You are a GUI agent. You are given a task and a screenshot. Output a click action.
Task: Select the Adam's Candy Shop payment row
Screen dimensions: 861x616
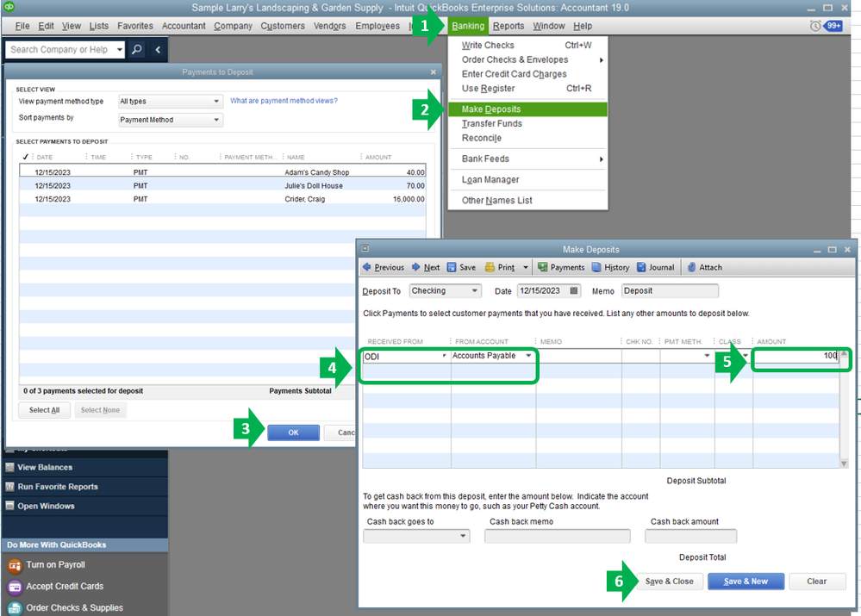(222, 171)
